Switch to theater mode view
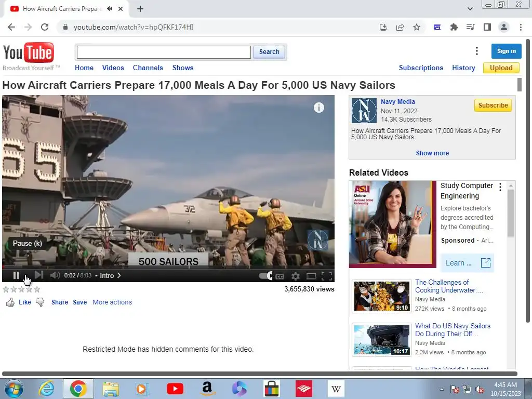532x399 pixels. (x=311, y=276)
